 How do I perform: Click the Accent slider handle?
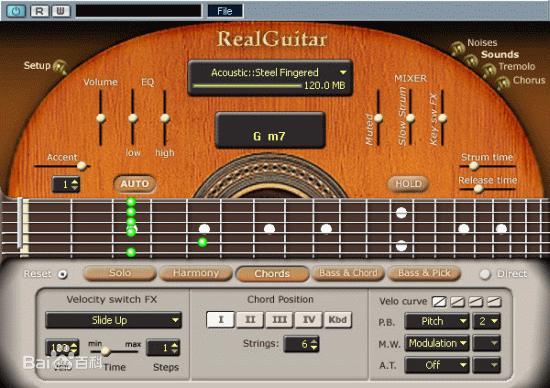81,166
